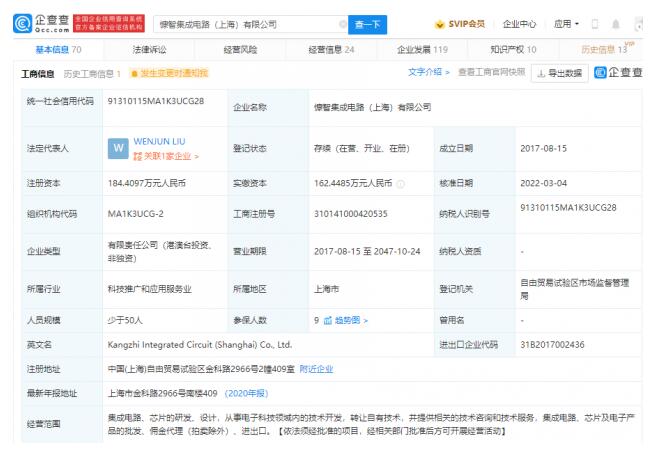Click registration status 存续（在营、开业、在册）
Screen dimensions: 666x463
coord(361,149)
